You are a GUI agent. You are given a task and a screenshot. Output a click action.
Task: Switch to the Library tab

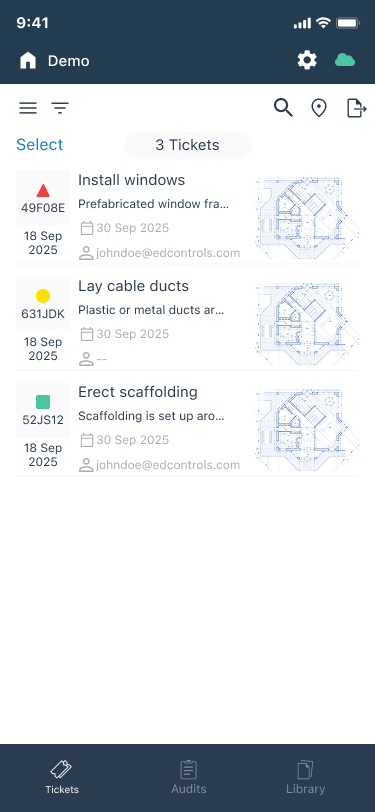[x=306, y=777]
